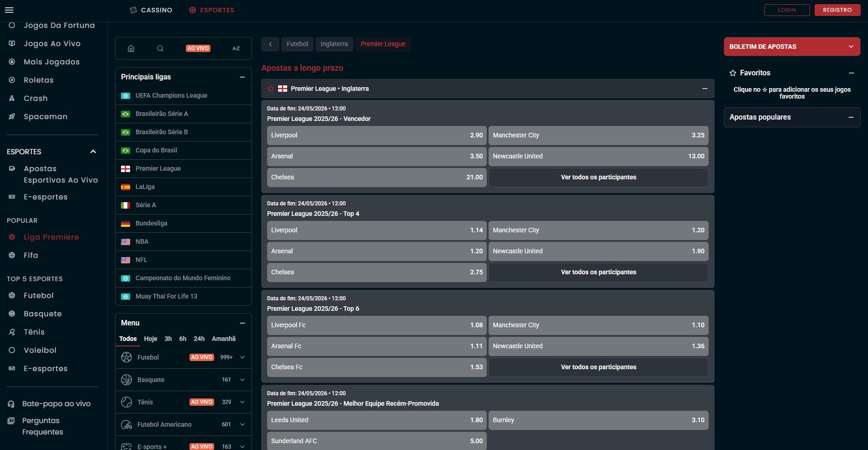Click the Futebol breadcrumb

point(297,44)
